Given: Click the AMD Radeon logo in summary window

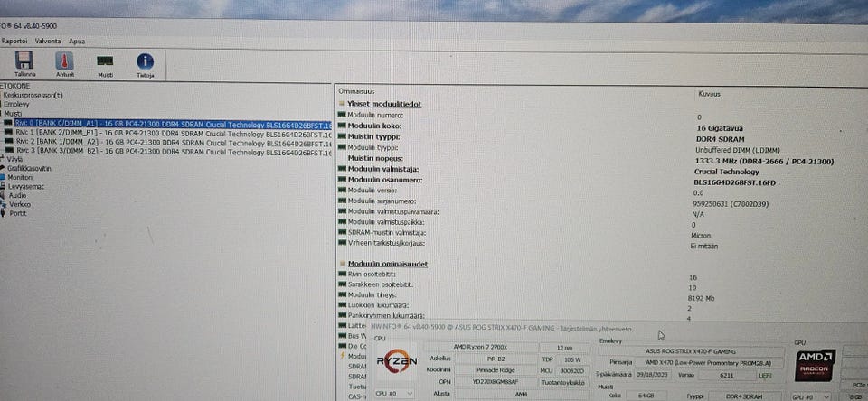Looking at the screenshot, I should click(x=815, y=365).
